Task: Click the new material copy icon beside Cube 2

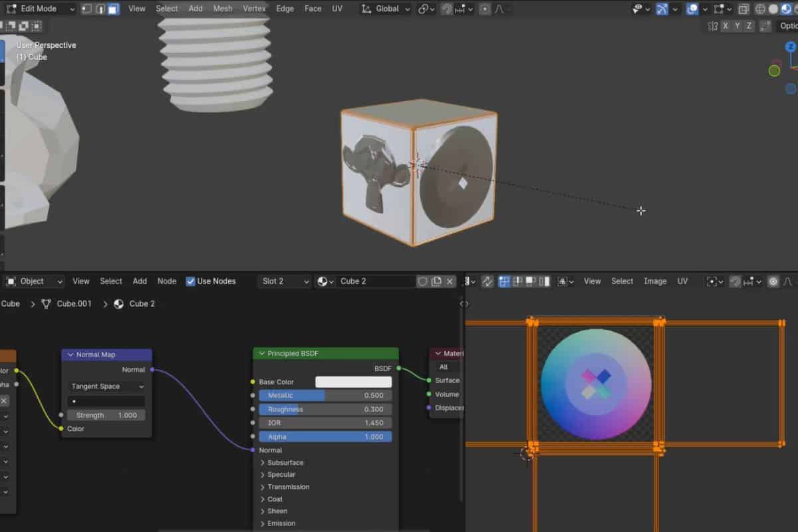Action: [x=436, y=281]
